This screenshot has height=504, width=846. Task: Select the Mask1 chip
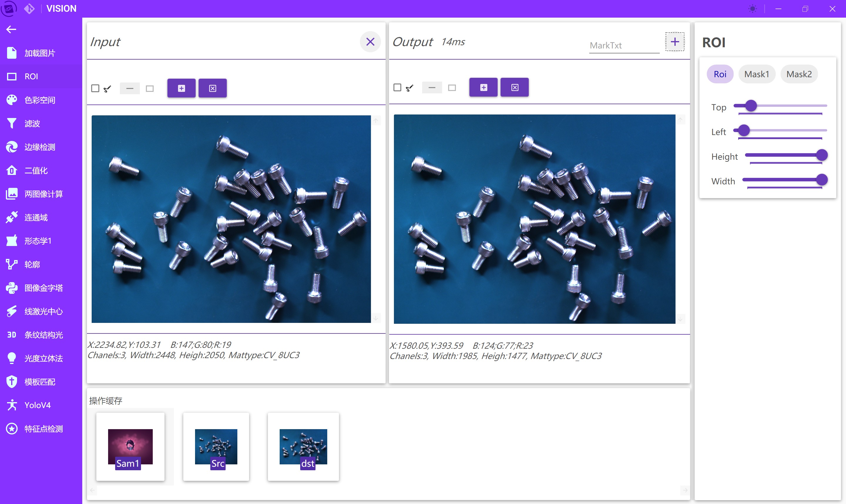[756, 74]
